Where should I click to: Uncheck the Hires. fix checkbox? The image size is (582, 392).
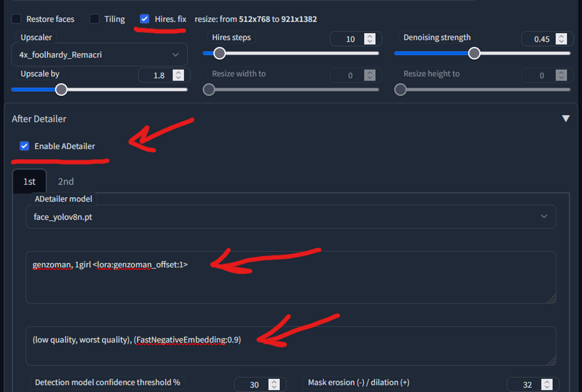point(145,19)
